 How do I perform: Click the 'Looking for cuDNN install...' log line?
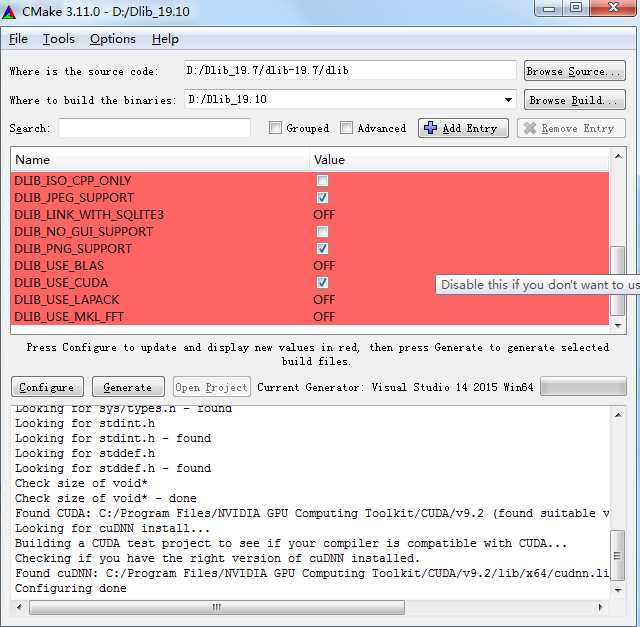[x=112, y=528]
